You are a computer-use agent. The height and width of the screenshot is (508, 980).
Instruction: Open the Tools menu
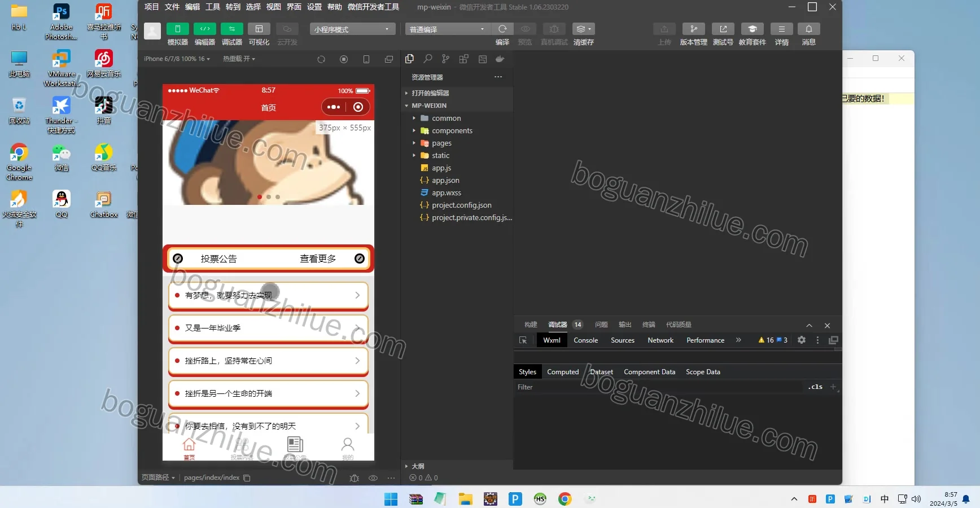coord(213,7)
